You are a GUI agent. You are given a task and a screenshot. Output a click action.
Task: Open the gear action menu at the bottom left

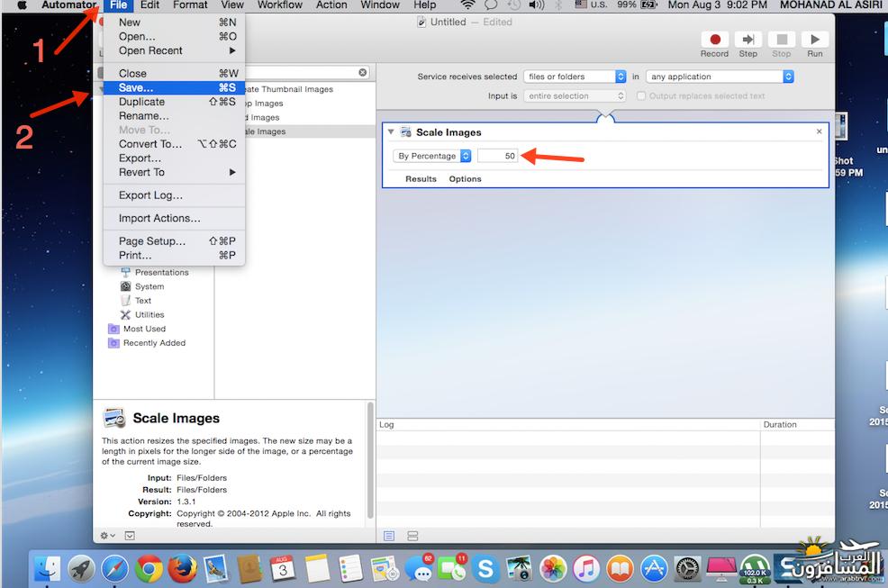tap(107, 535)
